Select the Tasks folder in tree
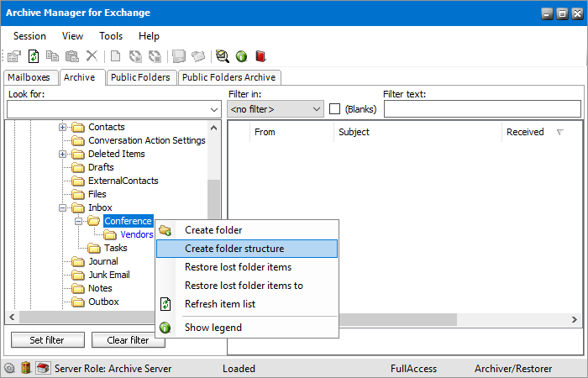 tap(116, 249)
